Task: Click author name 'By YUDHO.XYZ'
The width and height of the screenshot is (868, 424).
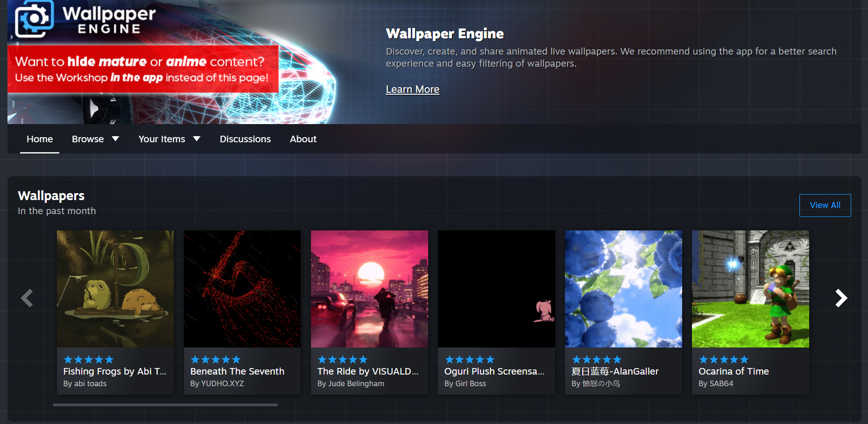Action: click(217, 383)
